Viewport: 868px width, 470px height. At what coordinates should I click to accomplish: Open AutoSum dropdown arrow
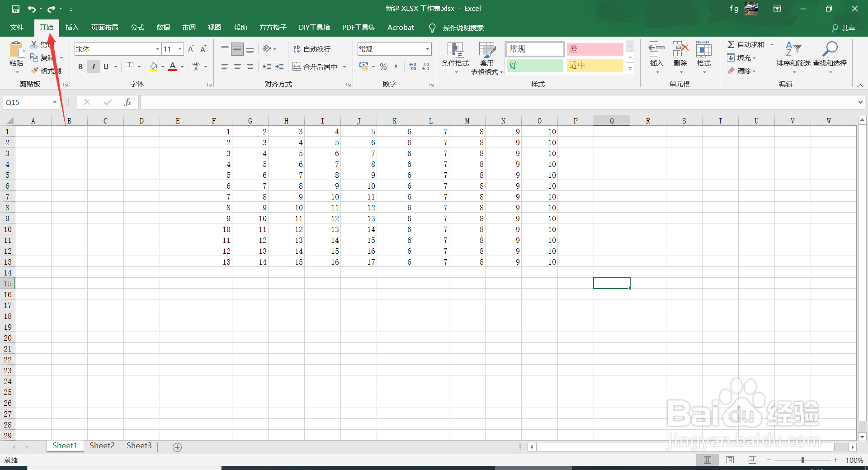point(772,44)
